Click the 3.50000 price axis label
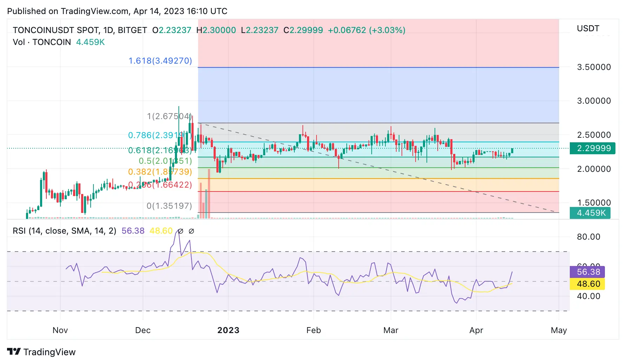 (594, 67)
